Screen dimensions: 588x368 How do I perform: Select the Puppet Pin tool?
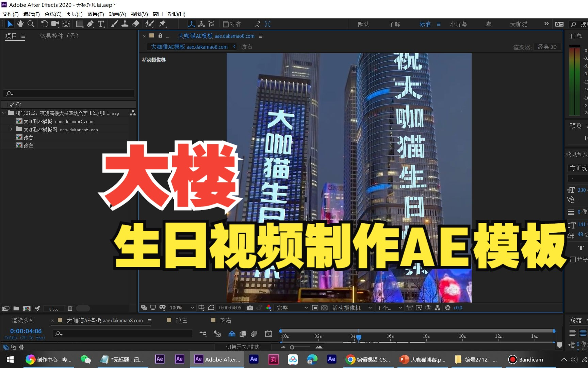coord(162,24)
